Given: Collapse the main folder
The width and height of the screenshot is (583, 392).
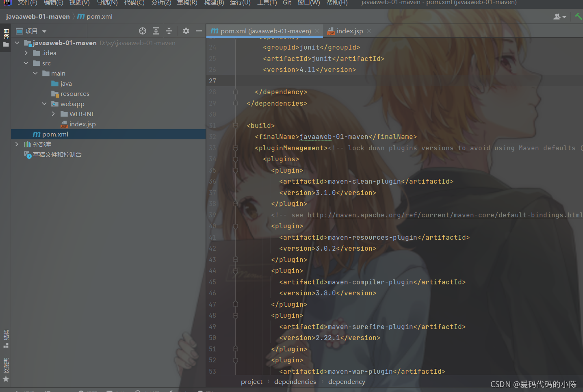Looking at the screenshot, I should pos(35,73).
